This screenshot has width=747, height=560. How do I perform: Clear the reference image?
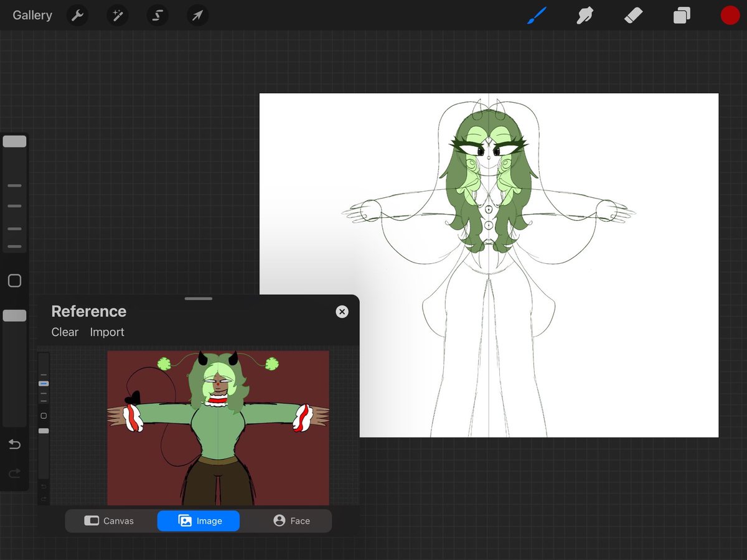(x=65, y=332)
